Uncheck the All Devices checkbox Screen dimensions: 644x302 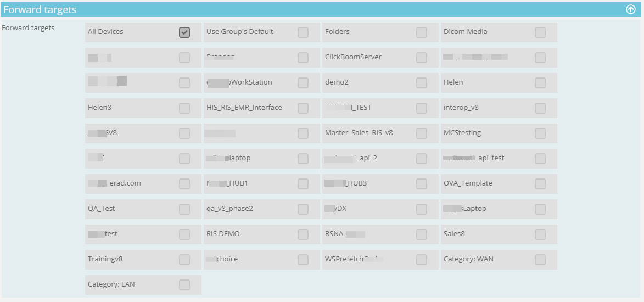184,32
